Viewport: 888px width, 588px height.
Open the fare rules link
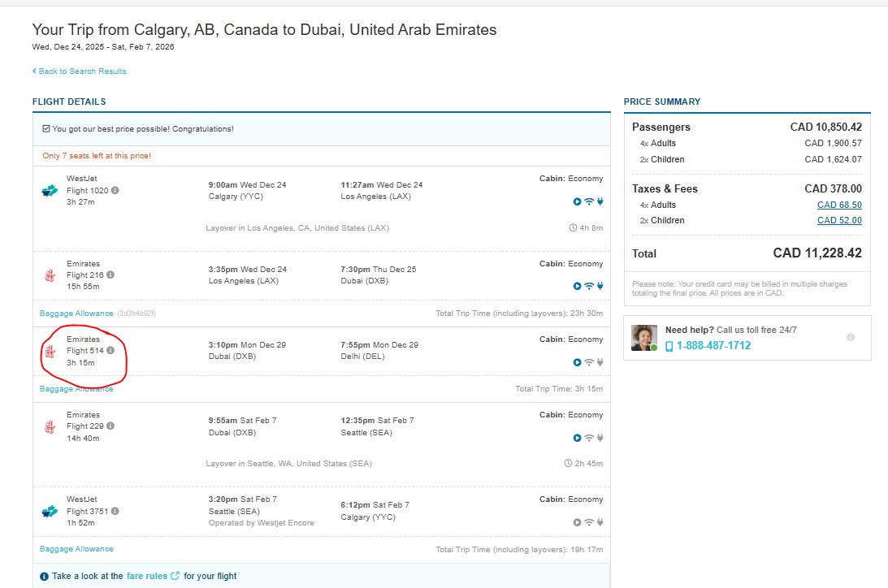[153, 576]
